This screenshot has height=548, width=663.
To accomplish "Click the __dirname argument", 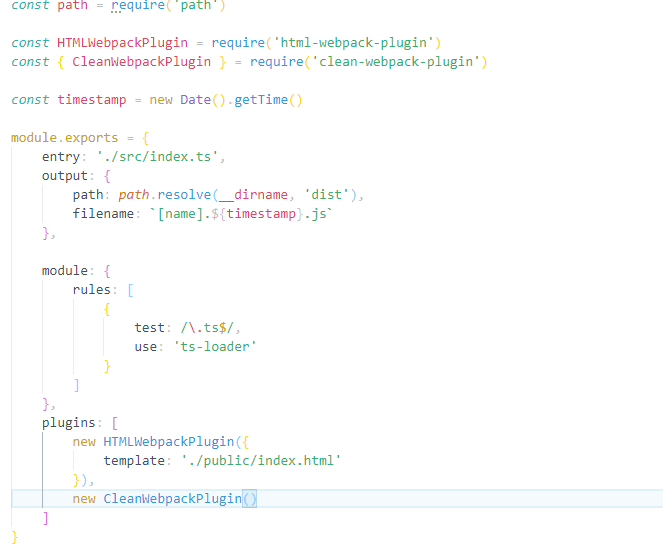I will [x=253, y=195].
